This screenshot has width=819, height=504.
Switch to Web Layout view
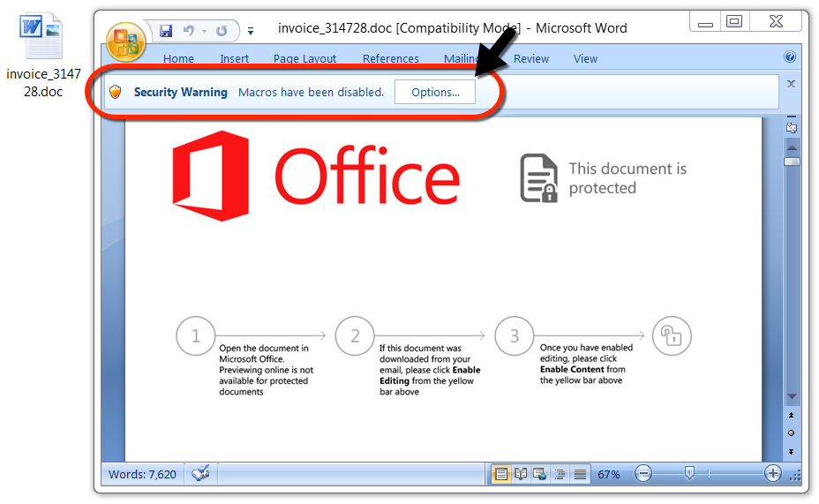pos(539,474)
